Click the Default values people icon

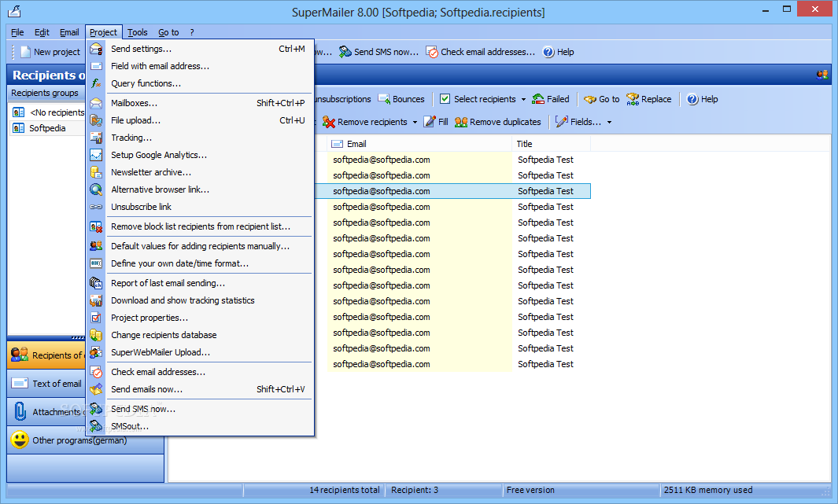tap(96, 246)
